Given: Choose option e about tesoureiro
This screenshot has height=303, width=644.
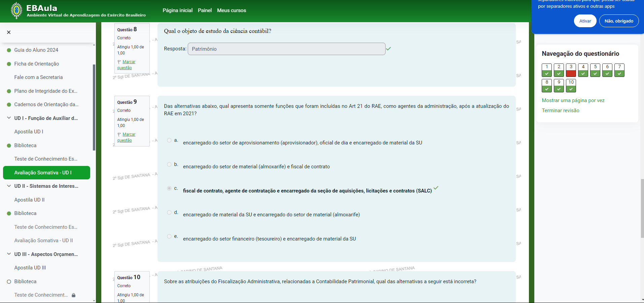Looking at the screenshot, I should pyautogui.click(x=169, y=236).
